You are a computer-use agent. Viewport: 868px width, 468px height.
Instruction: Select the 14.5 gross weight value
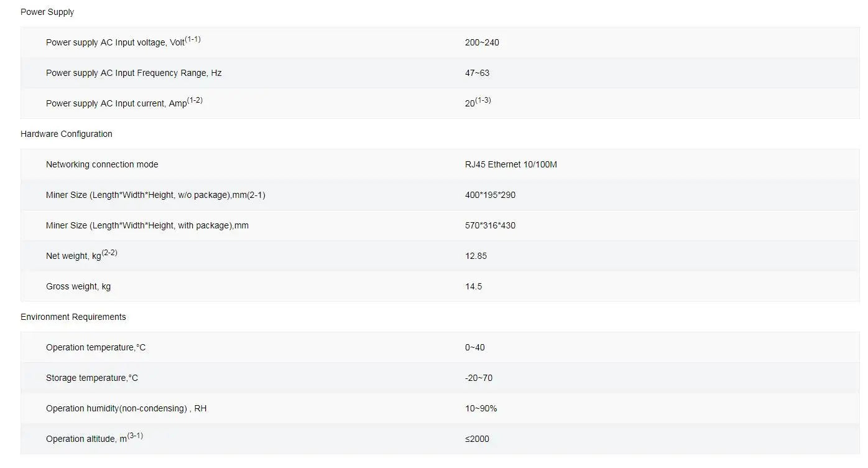click(x=473, y=286)
